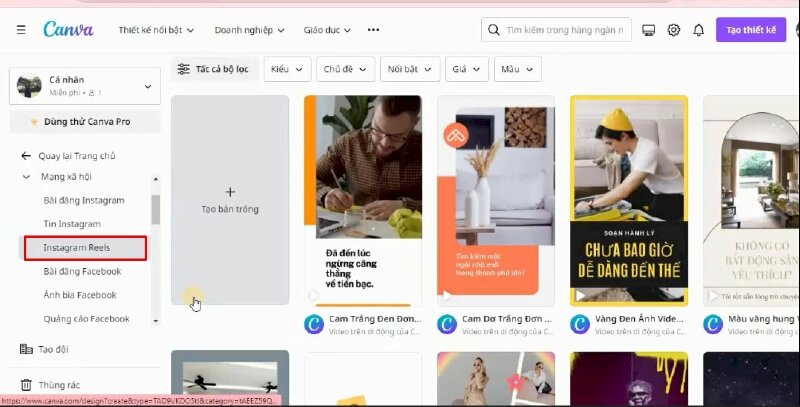Image resolution: width=800 pixels, height=407 pixels.
Task: Select Tin Instagram in sidebar
Action: (72, 224)
